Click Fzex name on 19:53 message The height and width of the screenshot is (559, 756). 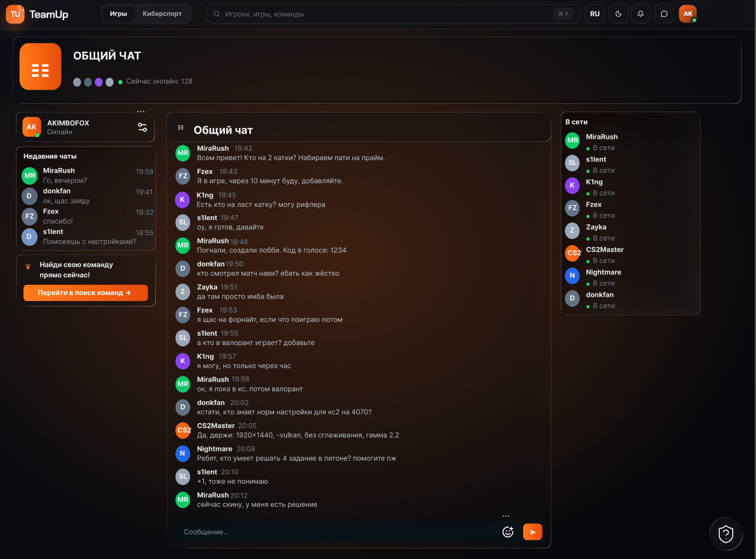click(205, 310)
